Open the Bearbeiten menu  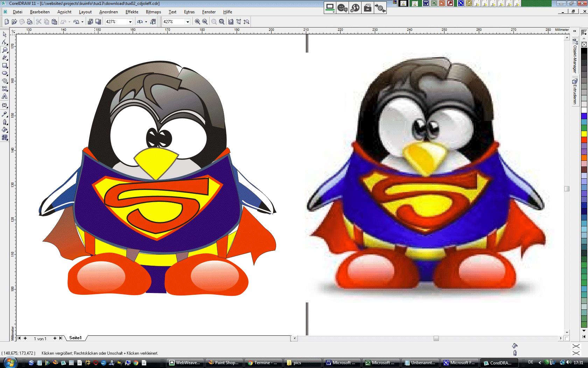point(40,12)
